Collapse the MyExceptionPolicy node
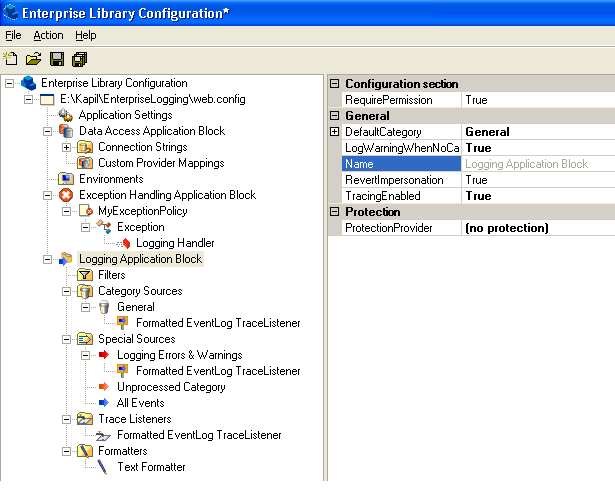615x490 pixels. click(67, 211)
